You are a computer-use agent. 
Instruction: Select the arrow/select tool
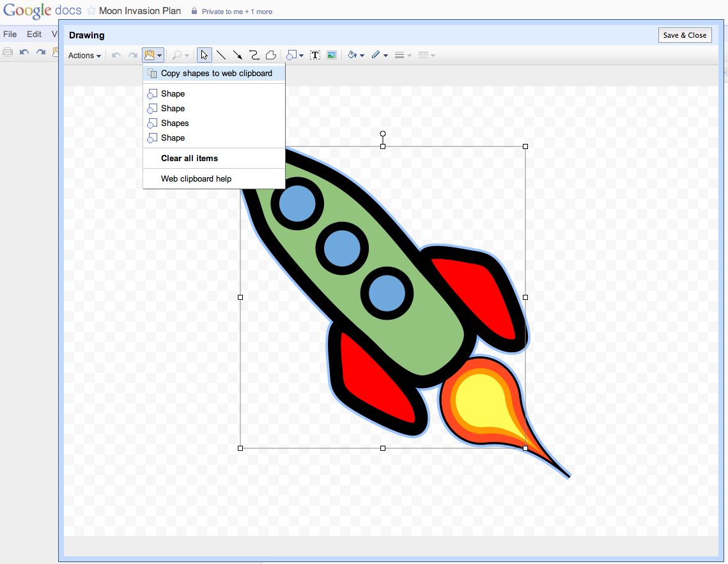(x=203, y=55)
